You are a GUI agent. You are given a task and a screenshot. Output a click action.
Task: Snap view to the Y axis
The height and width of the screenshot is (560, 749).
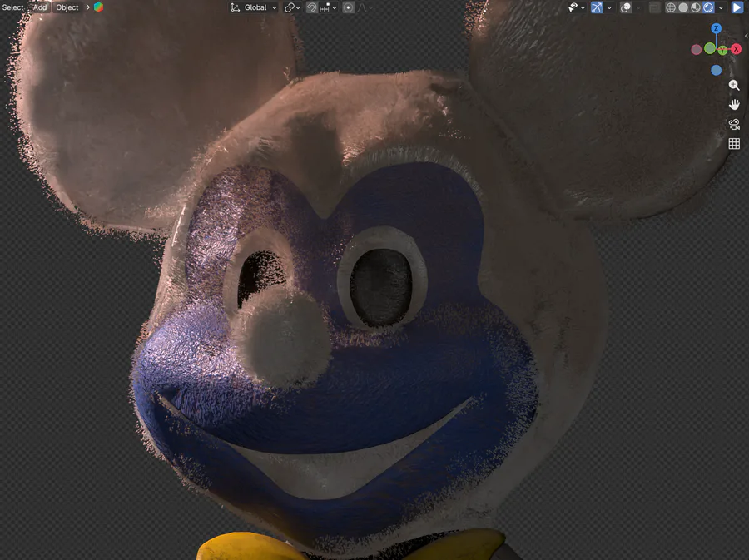pos(722,50)
